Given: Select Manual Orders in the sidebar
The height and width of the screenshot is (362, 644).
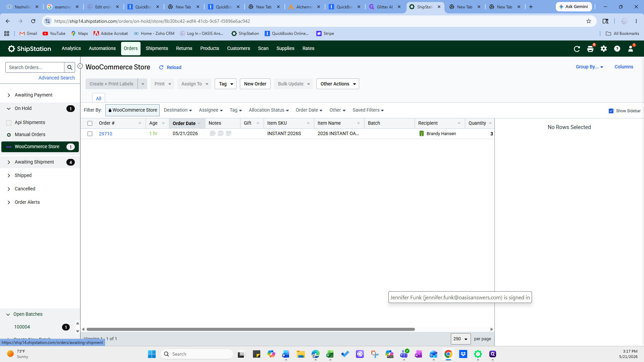Looking at the screenshot, I should (30, 134).
